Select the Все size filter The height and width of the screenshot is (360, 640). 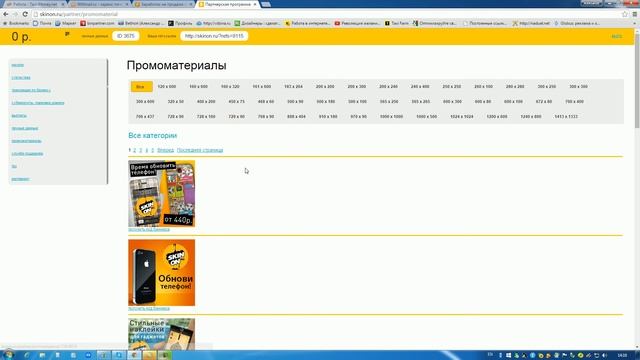pyautogui.click(x=141, y=87)
